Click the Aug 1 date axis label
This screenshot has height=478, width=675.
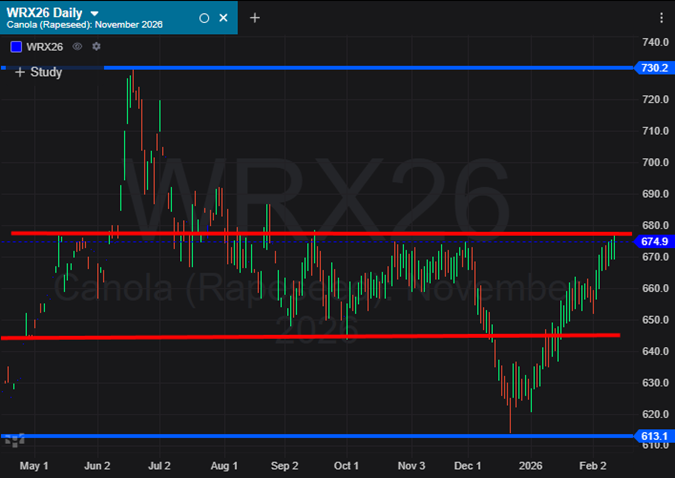[x=224, y=466]
